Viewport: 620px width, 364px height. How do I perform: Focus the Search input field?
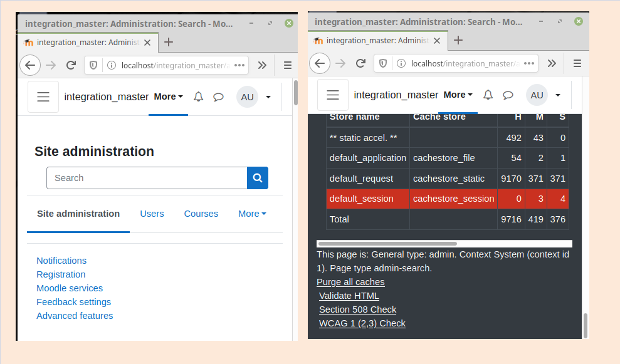147,178
